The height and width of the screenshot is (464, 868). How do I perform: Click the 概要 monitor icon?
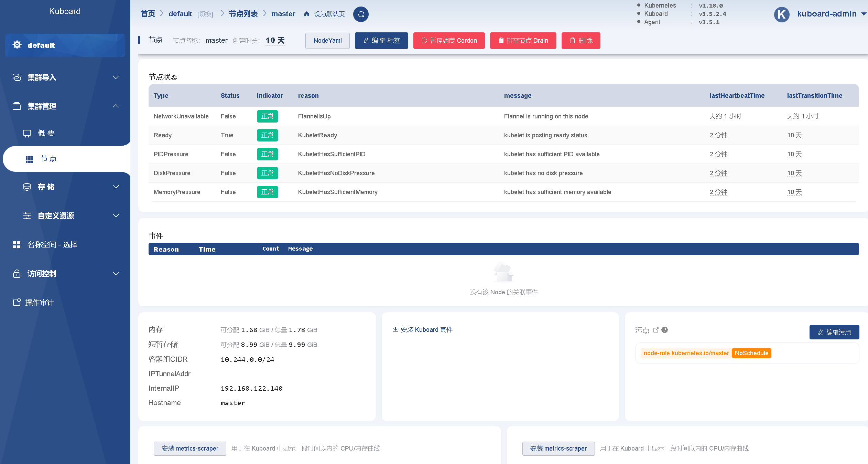[x=27, y=134]
